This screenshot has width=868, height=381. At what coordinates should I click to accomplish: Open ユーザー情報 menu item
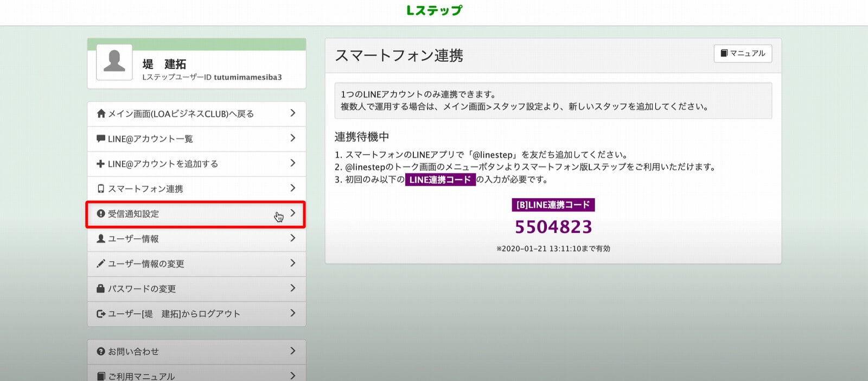pos(196,239)
